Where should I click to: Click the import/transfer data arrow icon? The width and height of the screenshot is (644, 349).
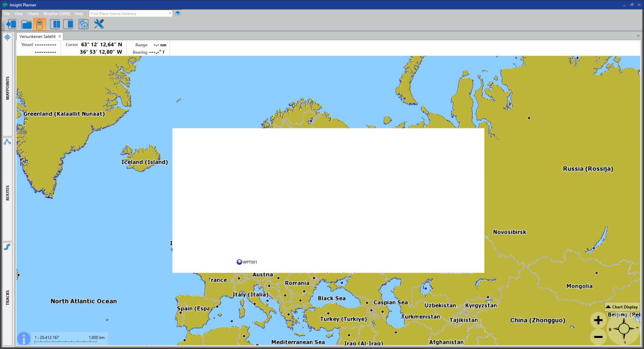[11, 24]
